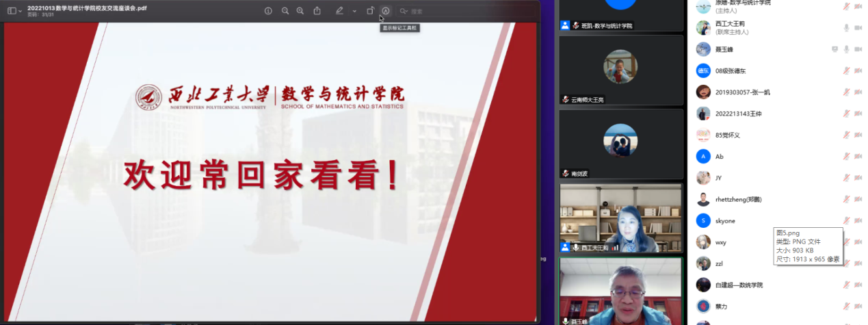Unmute skyone microphone icon
The height and width of the screenshot is (325, 868).
[847, 220]
